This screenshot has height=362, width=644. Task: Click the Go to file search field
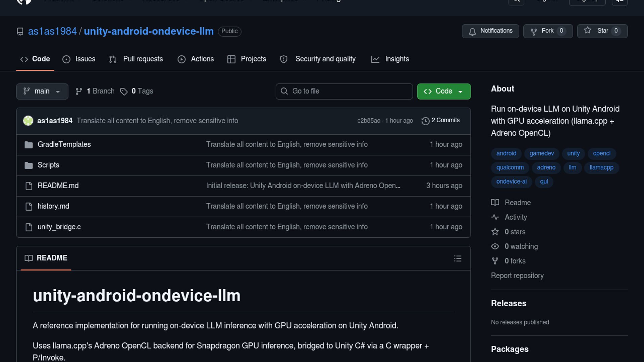(344, 91)
